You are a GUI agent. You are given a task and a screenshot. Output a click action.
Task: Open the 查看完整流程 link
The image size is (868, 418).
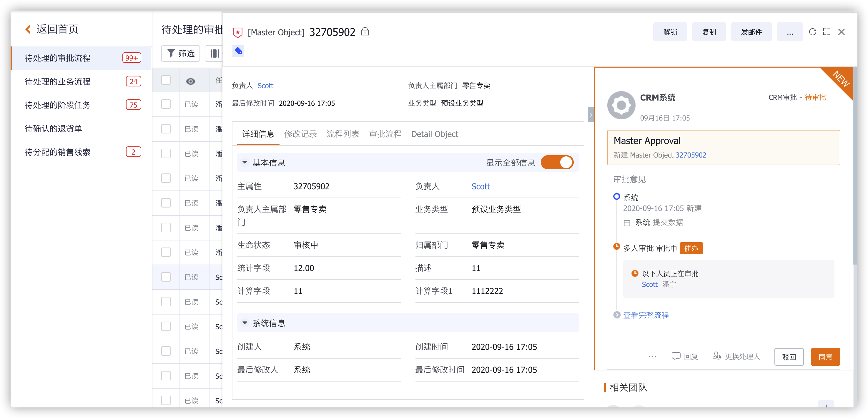tap(646, 315)
